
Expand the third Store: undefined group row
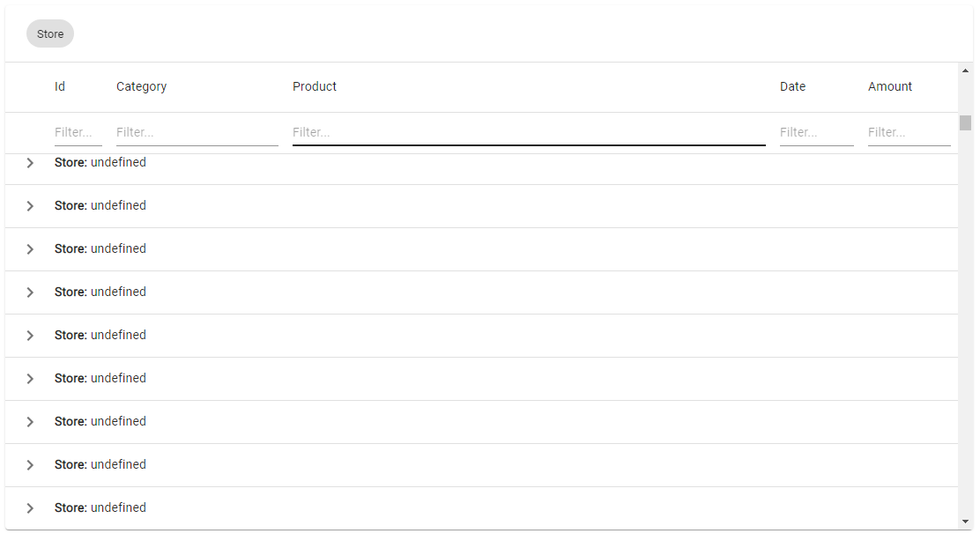(29, 248)
